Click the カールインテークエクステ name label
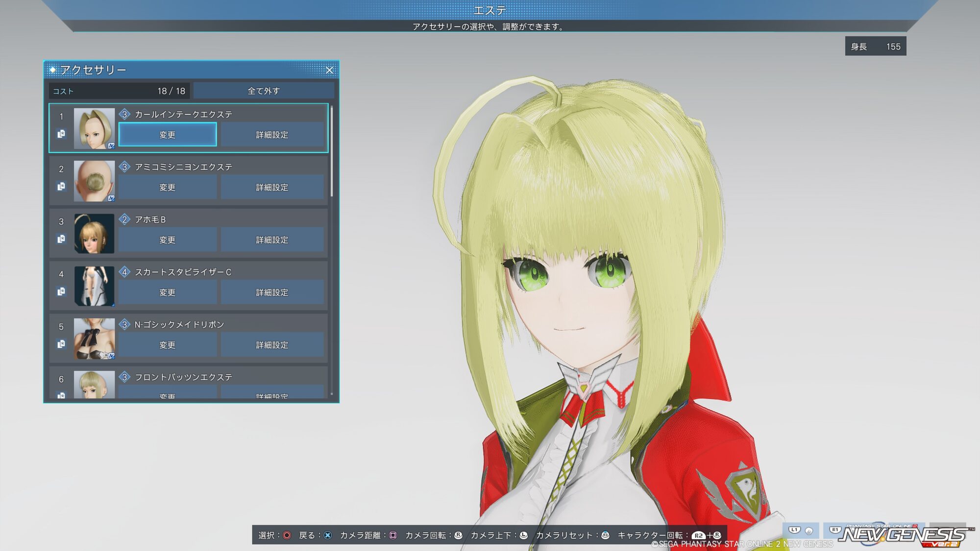980x551 pixels. [x=183, y=114]
